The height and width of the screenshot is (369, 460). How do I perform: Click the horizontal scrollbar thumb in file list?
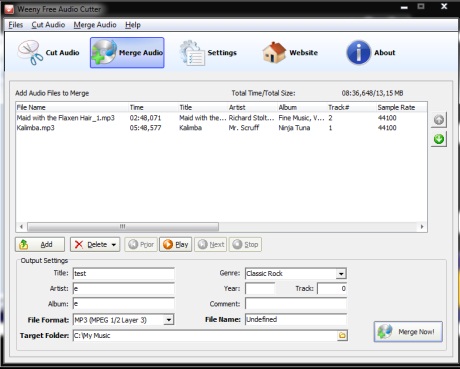(123, 227)
